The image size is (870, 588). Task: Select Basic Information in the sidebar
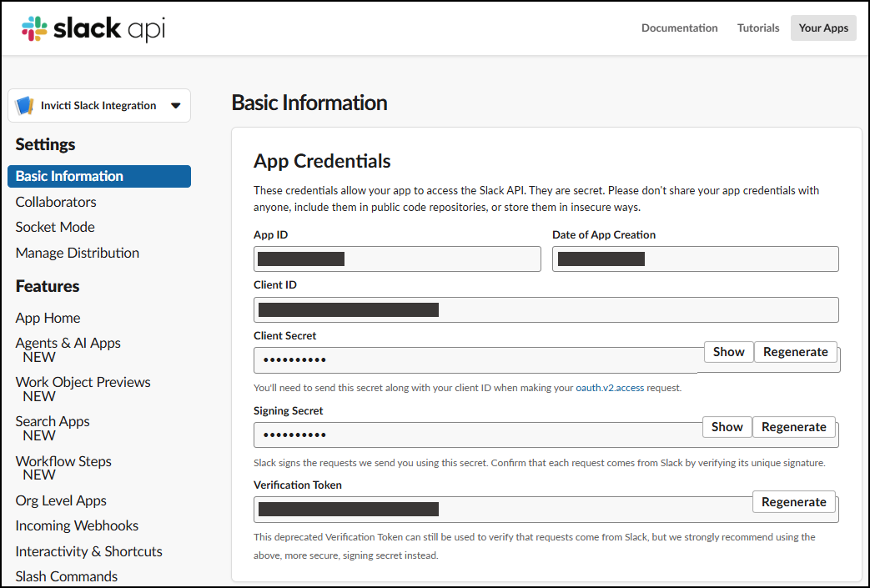coord(99,177)
